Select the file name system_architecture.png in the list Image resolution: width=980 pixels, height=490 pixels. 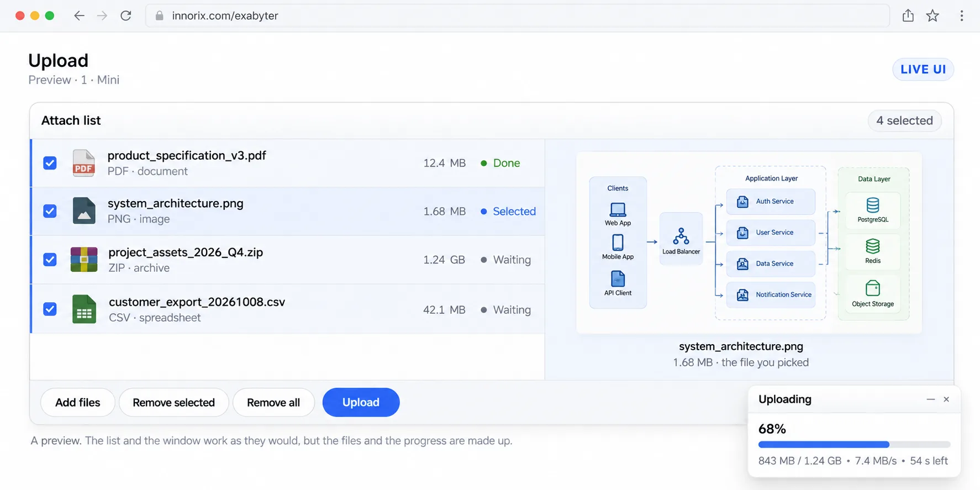click(176, 203)
